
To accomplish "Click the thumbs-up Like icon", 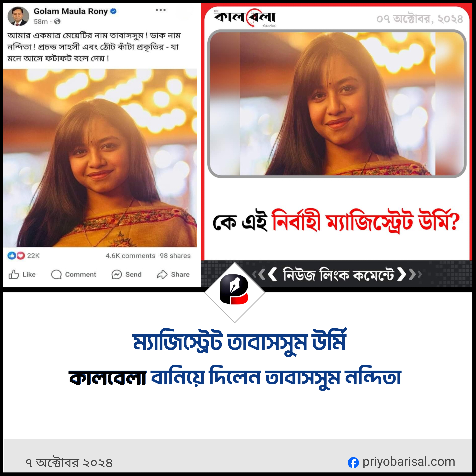I will pos(14,274).
